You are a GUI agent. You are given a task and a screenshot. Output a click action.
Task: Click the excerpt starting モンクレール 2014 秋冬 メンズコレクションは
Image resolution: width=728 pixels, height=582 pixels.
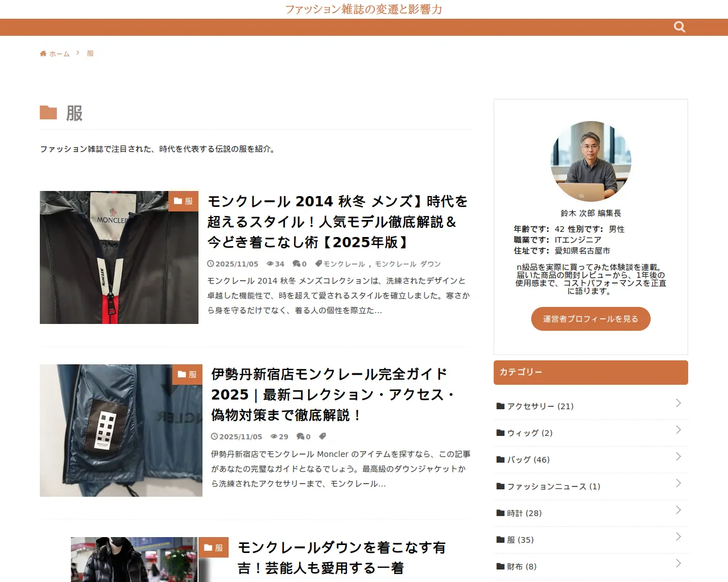pyautogui.click(x=338, y=296)
